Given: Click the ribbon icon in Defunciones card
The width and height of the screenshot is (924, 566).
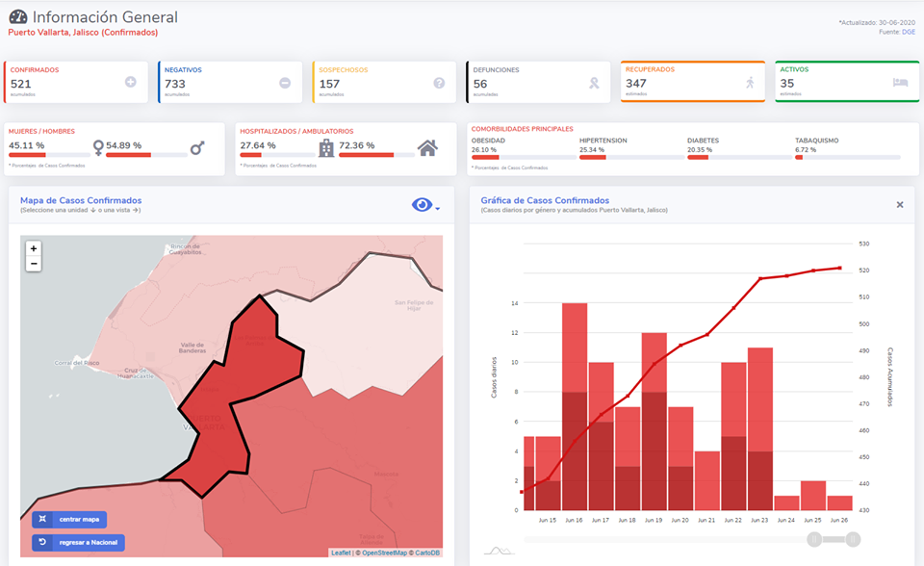Looking at the screenshot, I should 594,83.
